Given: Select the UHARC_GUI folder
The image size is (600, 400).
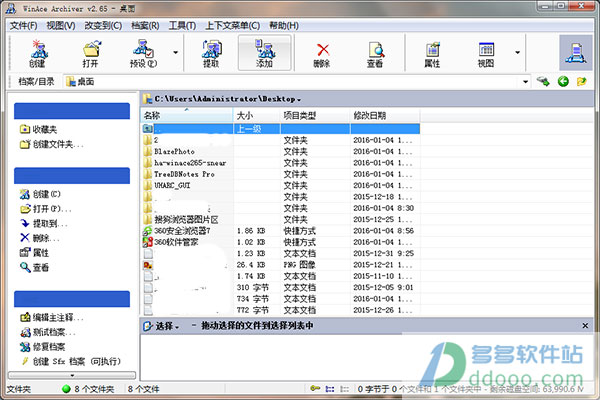Looking at the screenshot, I should (280, 185).
